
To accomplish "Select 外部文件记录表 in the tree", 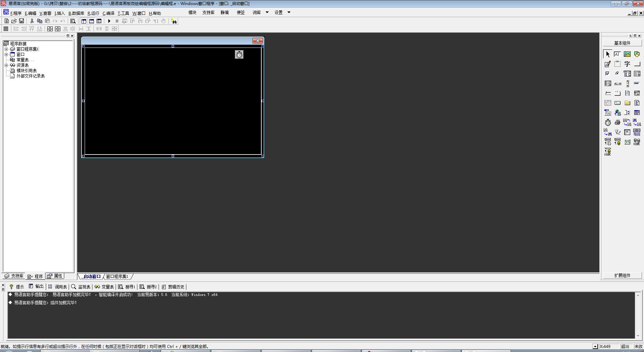I will coord(31,76).
